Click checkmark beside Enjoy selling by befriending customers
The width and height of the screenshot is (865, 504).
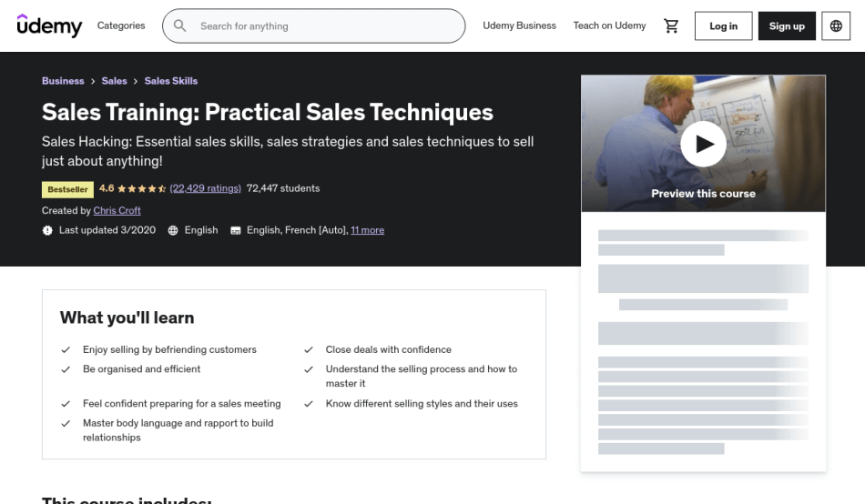(x=66, y=349)
